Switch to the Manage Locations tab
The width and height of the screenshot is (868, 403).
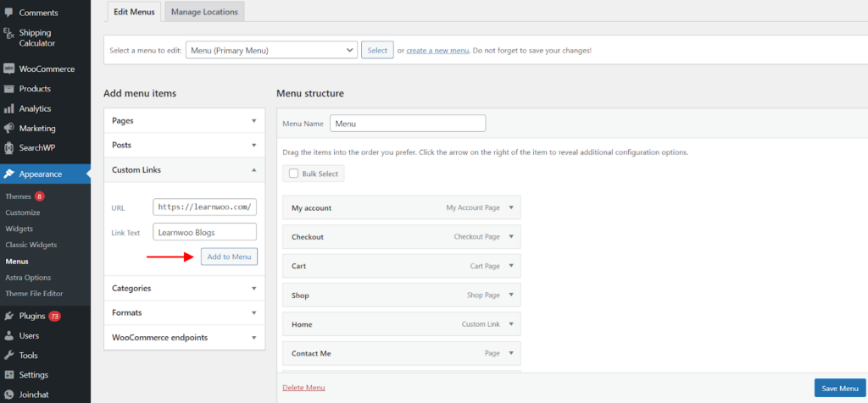[x=204, y=12]
